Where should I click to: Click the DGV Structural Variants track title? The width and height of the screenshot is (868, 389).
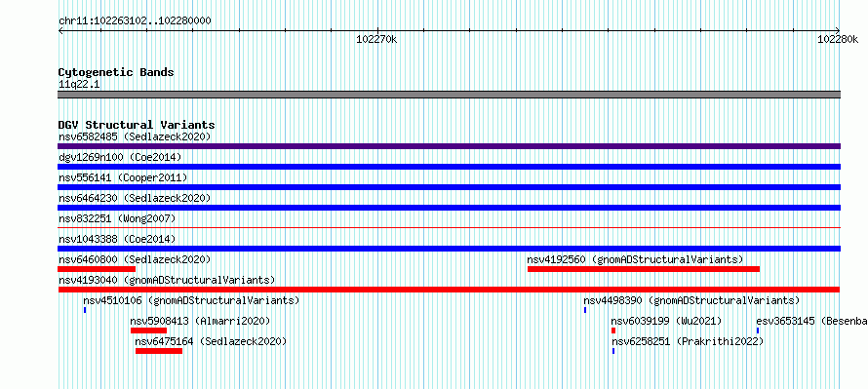click(137, 125)
